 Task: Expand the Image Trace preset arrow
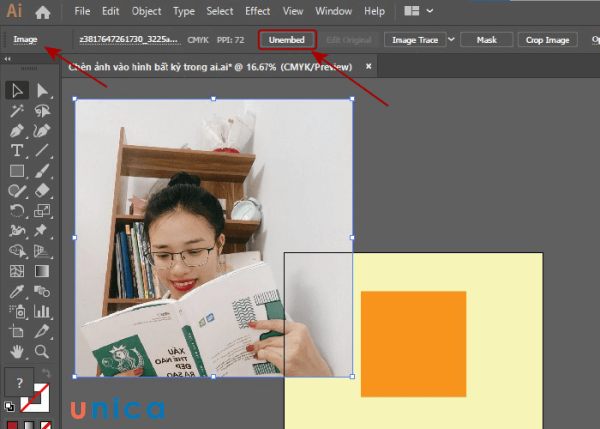click(x=451, y=40)
